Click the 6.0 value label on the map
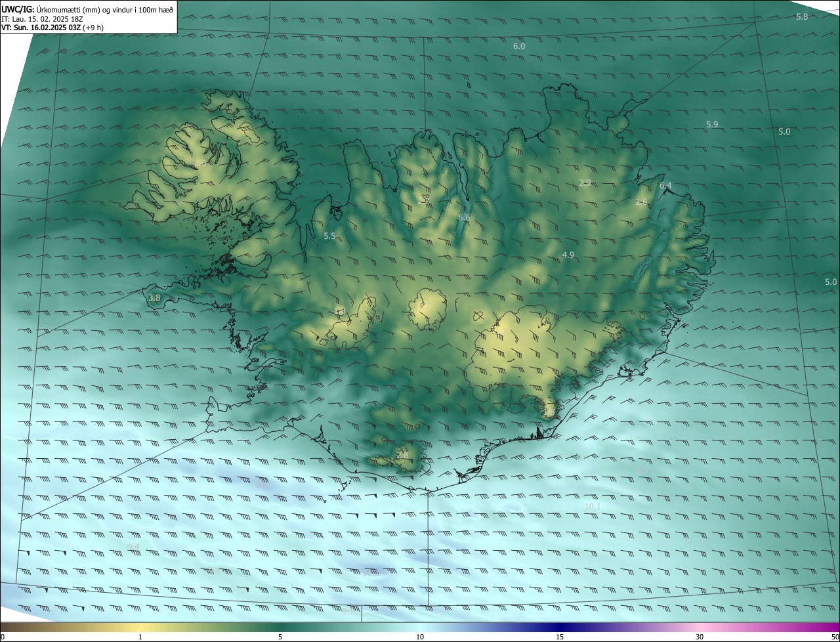840x642 pixels. click(x=519, y=47)
